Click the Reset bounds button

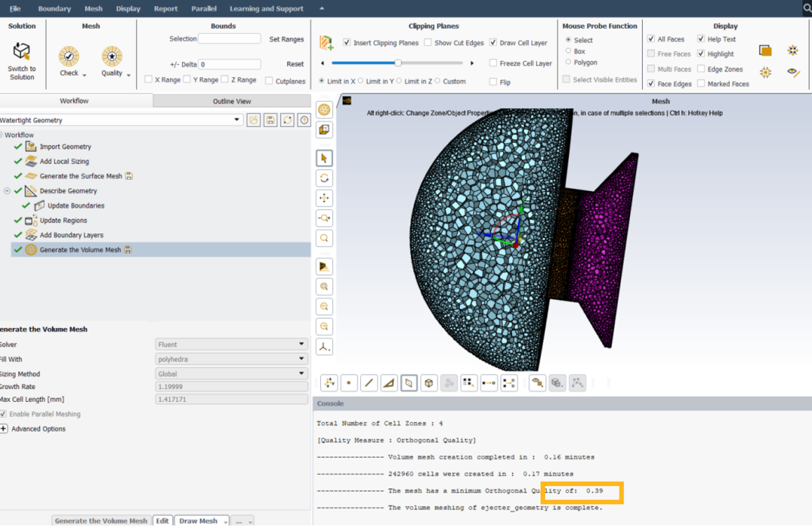pos(295,64)
